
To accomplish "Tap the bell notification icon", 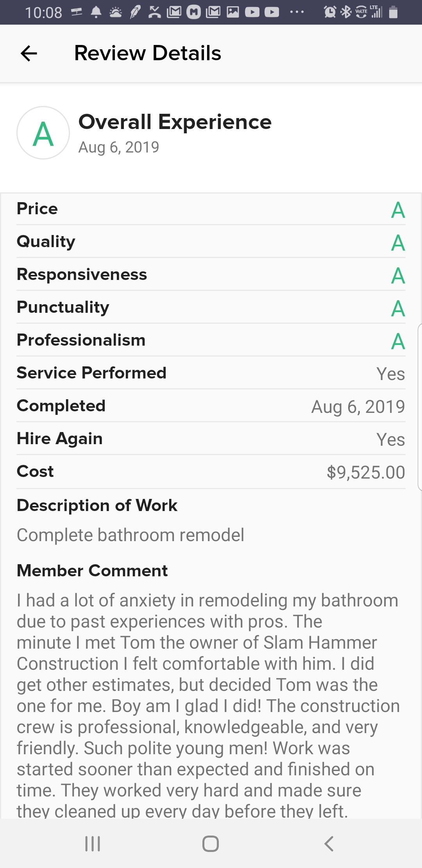I will [96, 12].
